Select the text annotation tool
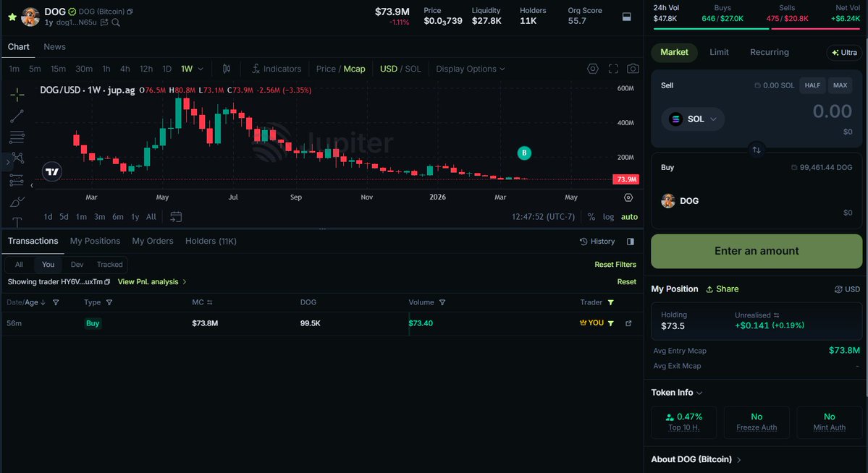Screen dimensions: 868x473 (17, 222)
